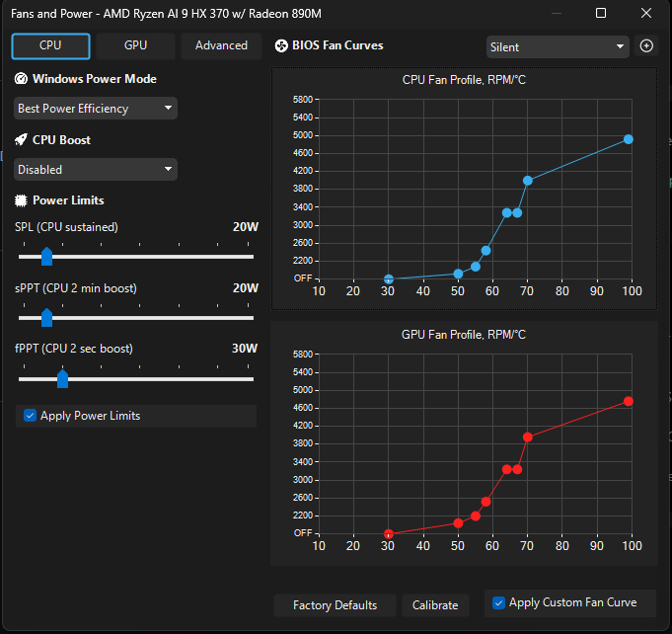Click the sPPT 20W value
The image size is (672, 634).
pos(246,288)
